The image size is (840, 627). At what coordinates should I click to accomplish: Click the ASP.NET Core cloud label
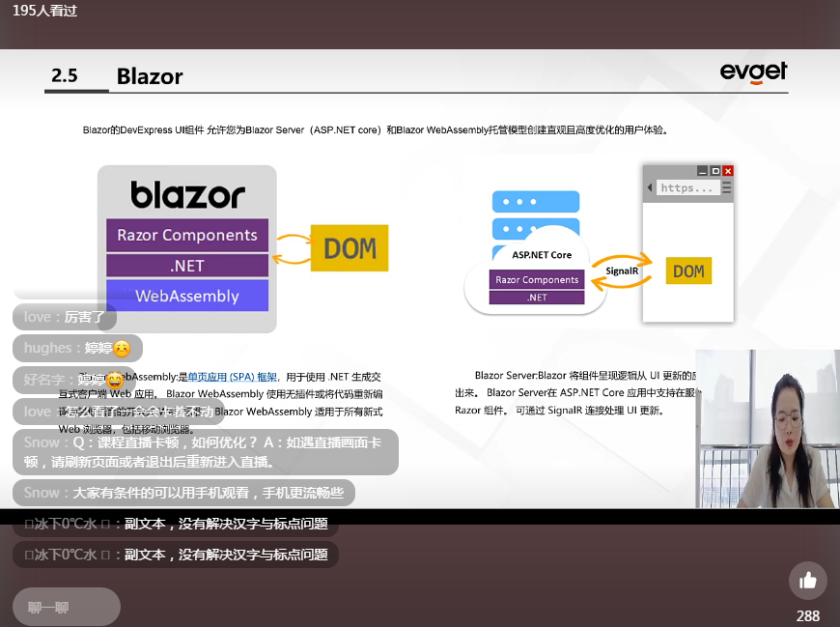pos(542,255)
